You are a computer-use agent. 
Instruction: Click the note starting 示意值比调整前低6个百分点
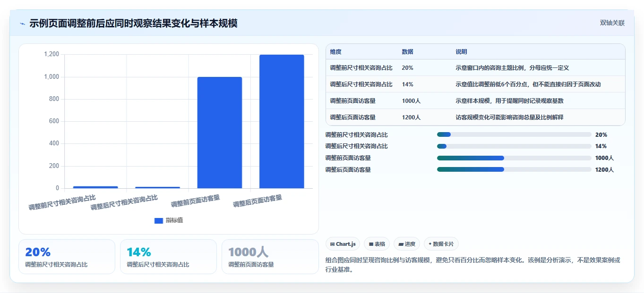[x=528, y=84]
